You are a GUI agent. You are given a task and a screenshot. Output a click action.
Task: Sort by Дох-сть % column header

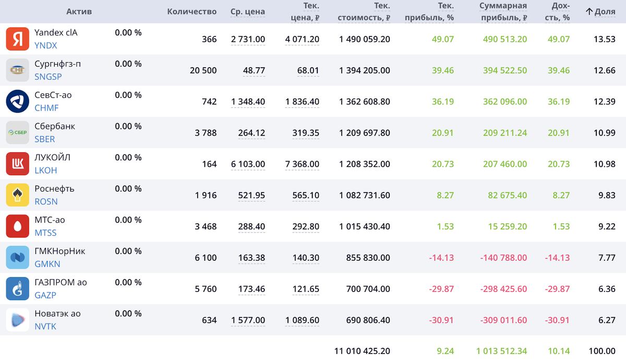558,11
